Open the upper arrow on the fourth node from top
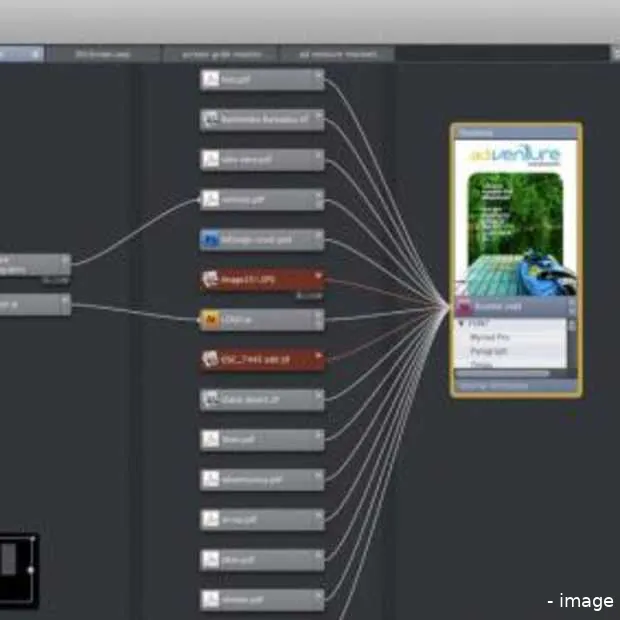620x620 pixels. 319,195
